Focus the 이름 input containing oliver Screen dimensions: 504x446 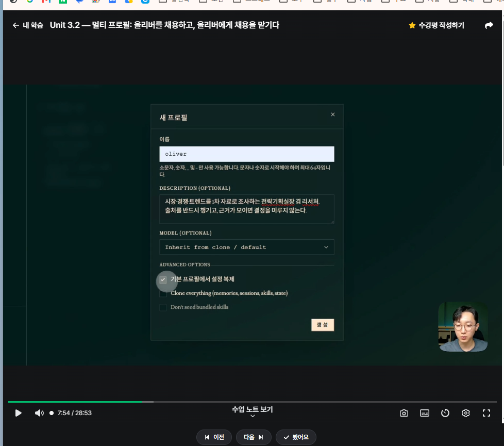point(246,154)
